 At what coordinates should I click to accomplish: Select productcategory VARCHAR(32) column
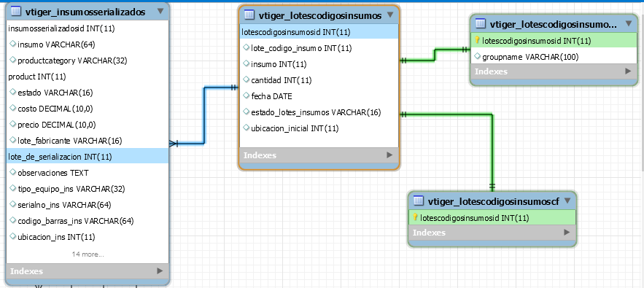[x=88, y=61]
